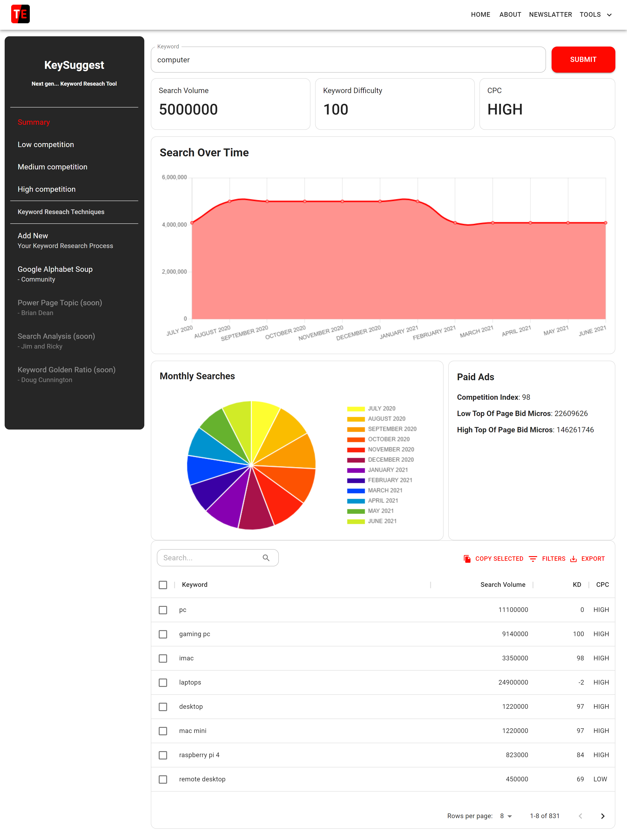The height and width of the screenshot is (840, 627).
Task: Open Google Alphabet Soup technique link
Action: point(55,269)
